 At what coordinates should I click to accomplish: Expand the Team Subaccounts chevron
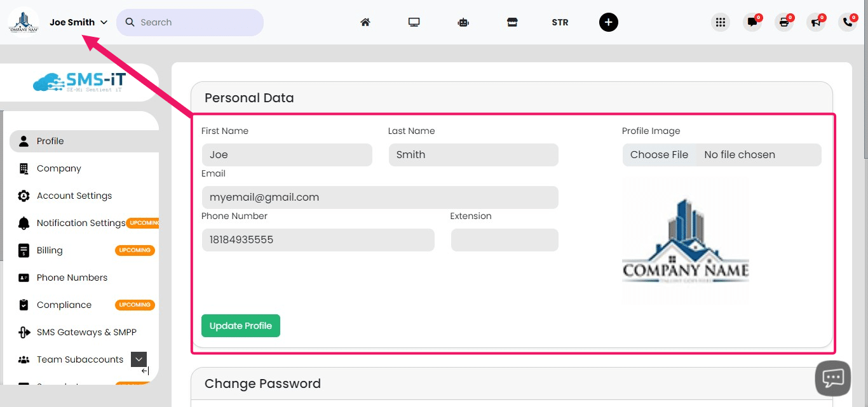[139, 359]
